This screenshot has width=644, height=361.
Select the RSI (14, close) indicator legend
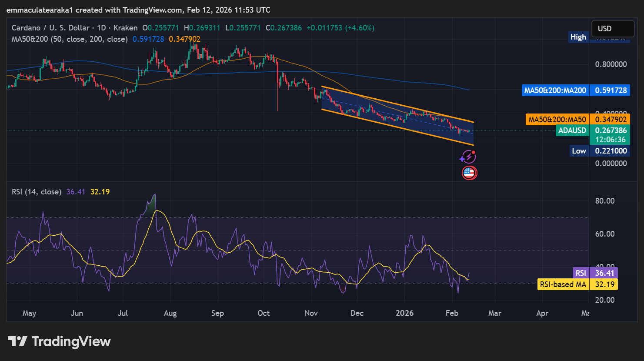pos(37,192)
